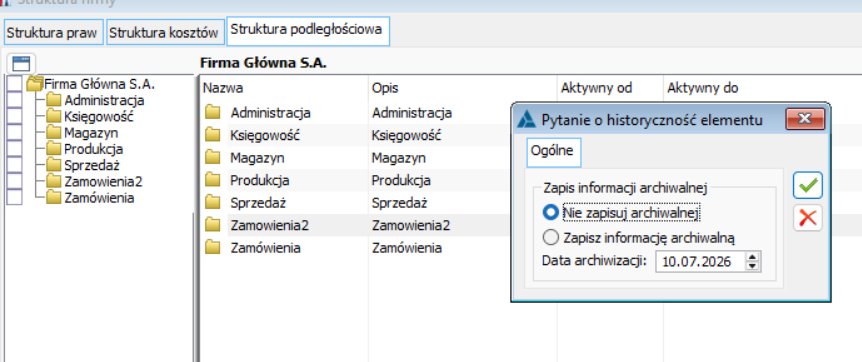862x362 pixels.
Task: Click Zamowienia2 in the Opis column
Action: click(x=411, y=225)
